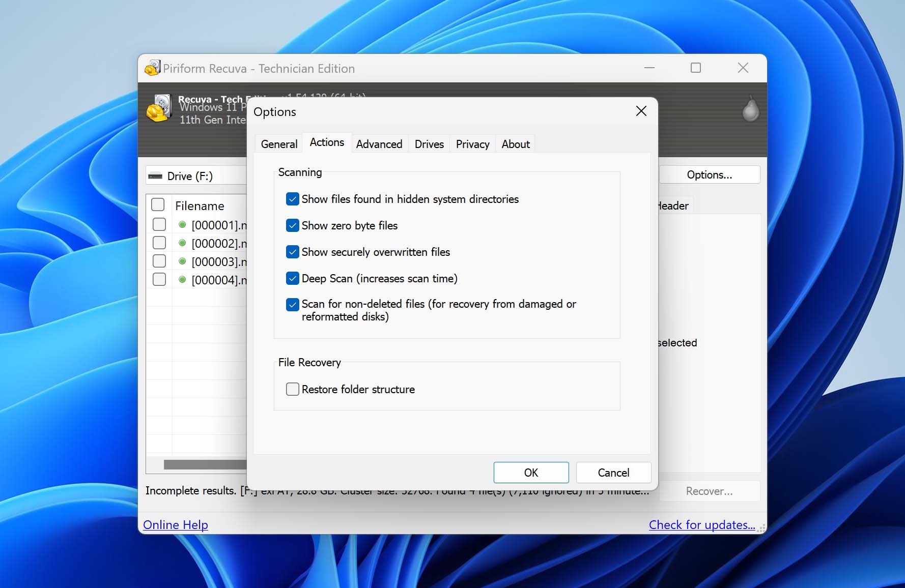Select the Actions tab
This screenshot has width=905, height=588.
coord(327,142)
